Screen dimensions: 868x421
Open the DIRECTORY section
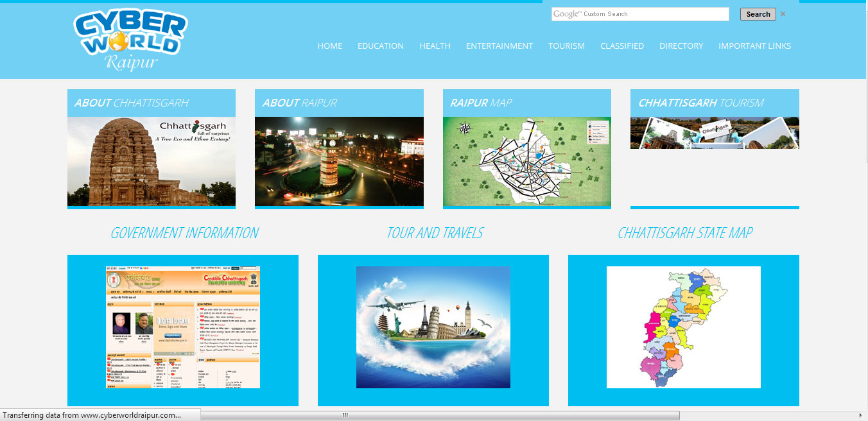pyautogui.click(x=681, y=46)
